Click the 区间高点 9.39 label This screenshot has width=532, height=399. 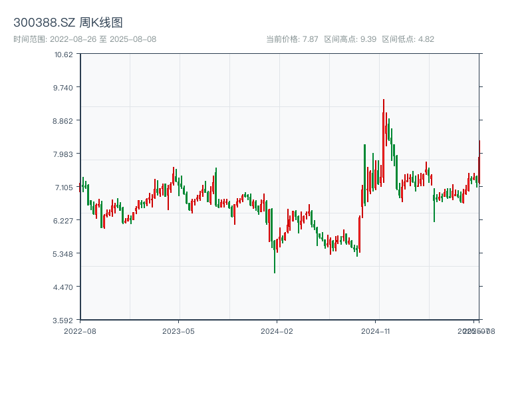[350, 39]
